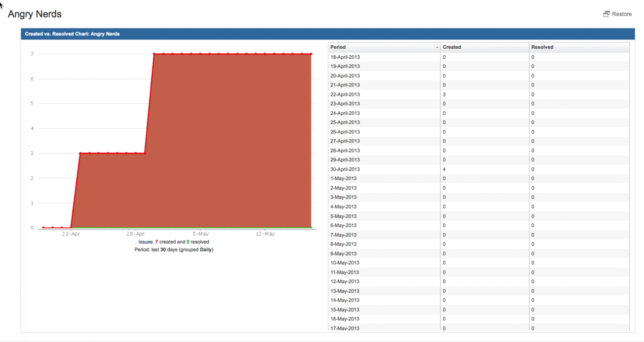Image resolution: width=644 pixels, height=342 pixels.
Task: Click resolved count for 18-April-2013
Action: tap(533, 57)
